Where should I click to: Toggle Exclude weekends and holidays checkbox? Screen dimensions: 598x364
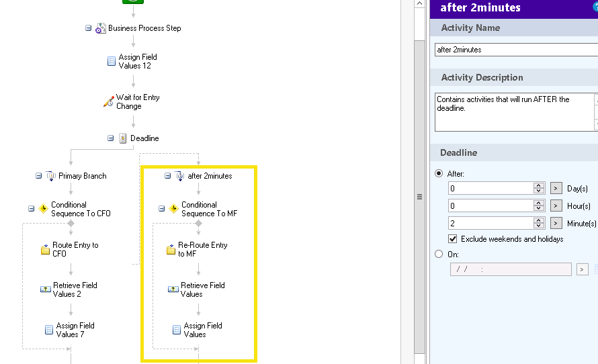pyautogui.click(x=453, y=239)
